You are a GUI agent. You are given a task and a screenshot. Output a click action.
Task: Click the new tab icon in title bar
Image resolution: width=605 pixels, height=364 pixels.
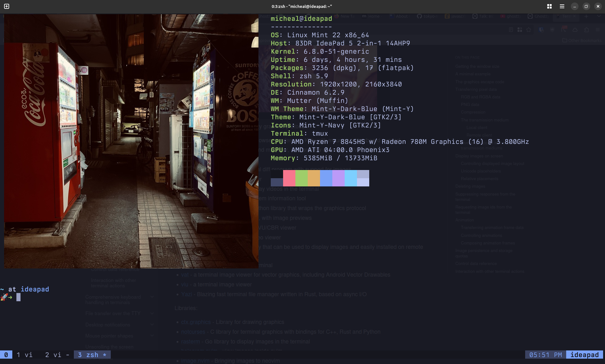pyautogui.click(x=7, y=6)
